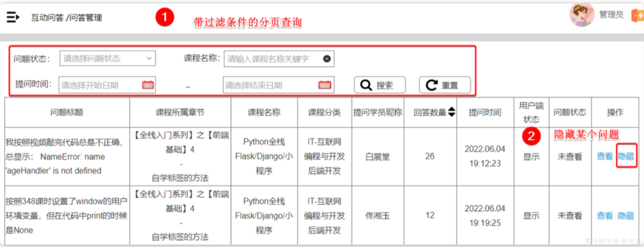Select the end date input field
The height and width of the screenshot is (247, 644).
[278, 85]
